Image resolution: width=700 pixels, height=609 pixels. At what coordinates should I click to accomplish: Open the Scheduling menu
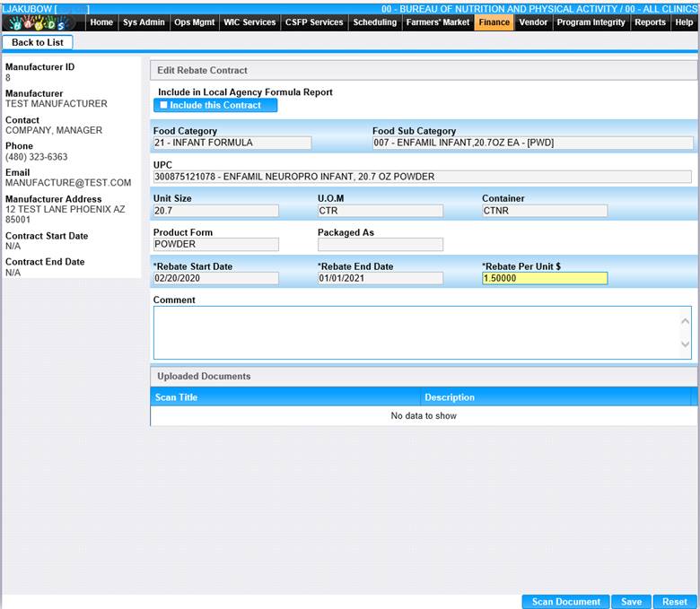click(375, 22)
